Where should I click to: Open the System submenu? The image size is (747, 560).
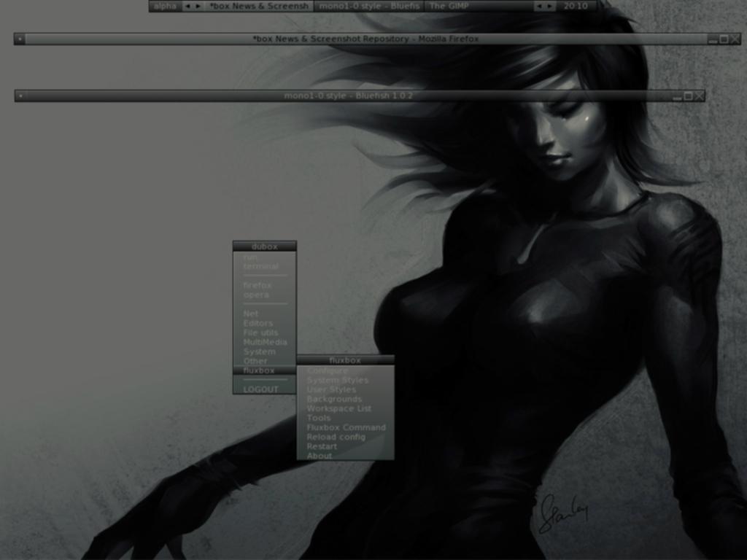(x=264, y=352)
